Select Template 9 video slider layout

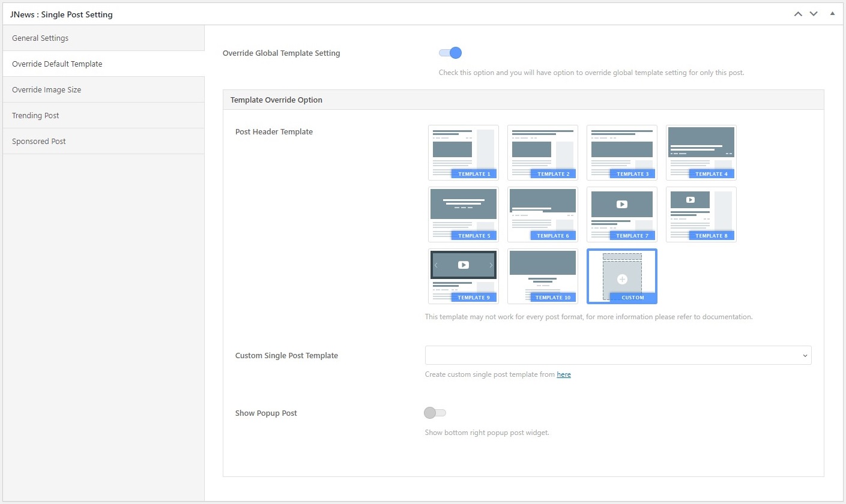[x=464, y=276]
